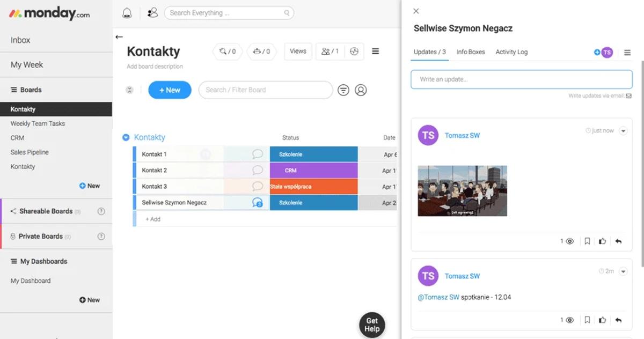Open Shareable Boards help icon
Screen dimensions: 644x339
[x=101, y=211]
